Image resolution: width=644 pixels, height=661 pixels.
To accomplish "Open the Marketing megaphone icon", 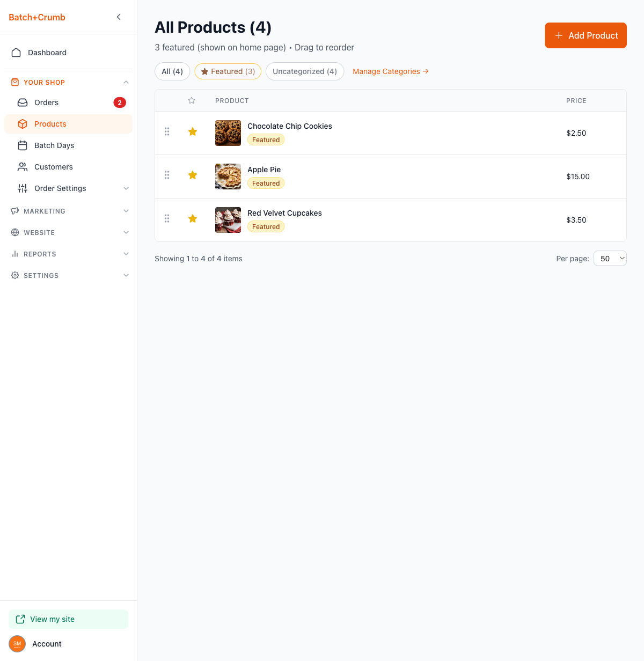I will (15, 211).
